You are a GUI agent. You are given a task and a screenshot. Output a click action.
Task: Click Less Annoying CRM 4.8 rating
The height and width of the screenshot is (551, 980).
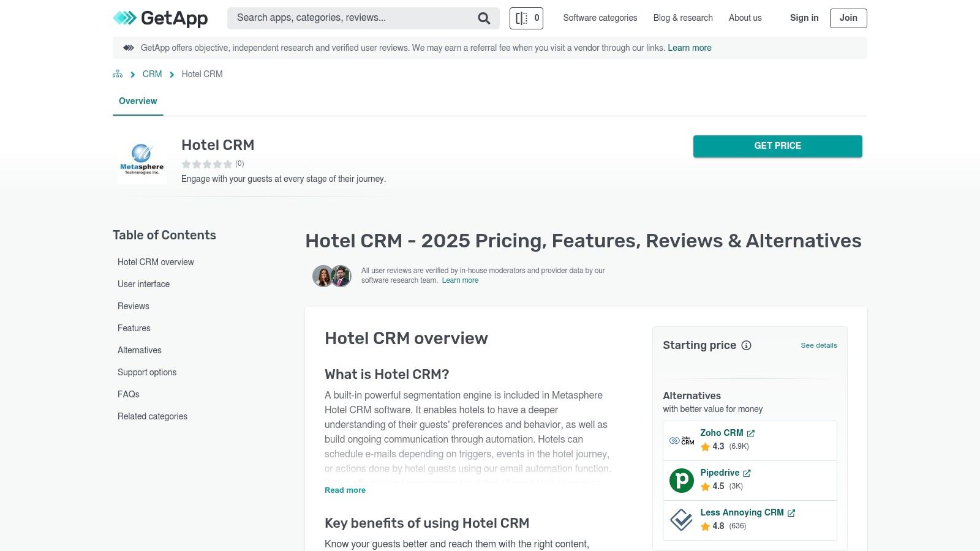[723, 526]
